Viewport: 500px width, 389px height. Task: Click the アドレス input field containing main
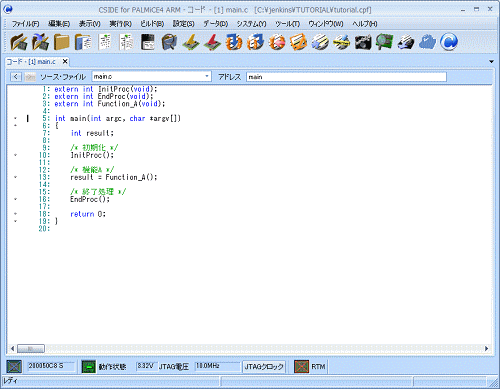[x=346, y=77]
